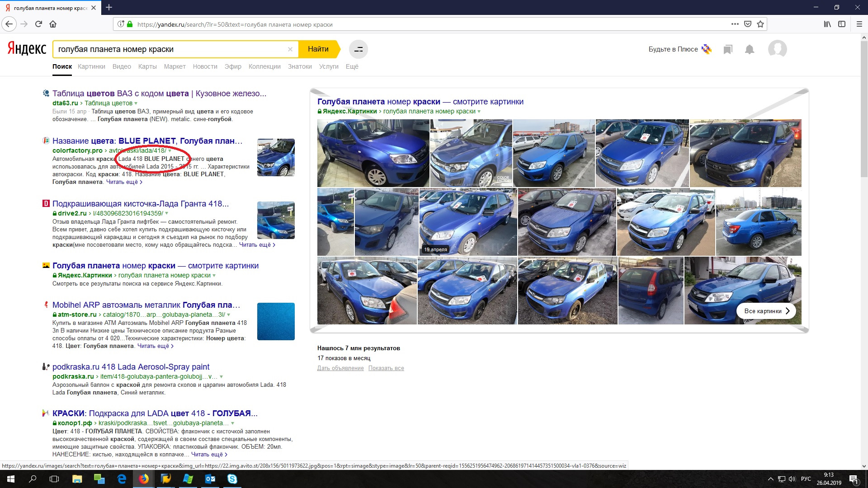Click the Найти search button
868x488 pixels.
click(318, 49)
